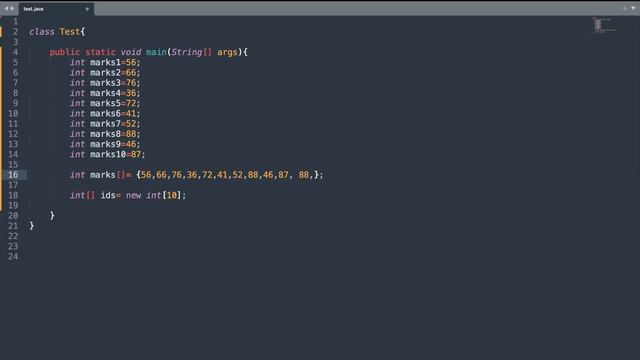Screen dimensions: 640x360
Task: Add new tab with plus icon
Action: pos(624,8)
